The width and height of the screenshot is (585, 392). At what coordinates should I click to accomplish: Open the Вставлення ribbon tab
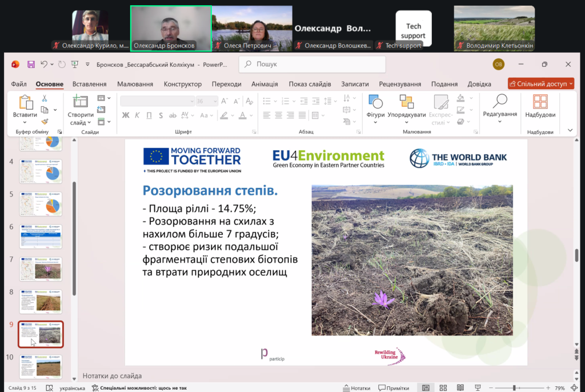[x=89, y=84]
